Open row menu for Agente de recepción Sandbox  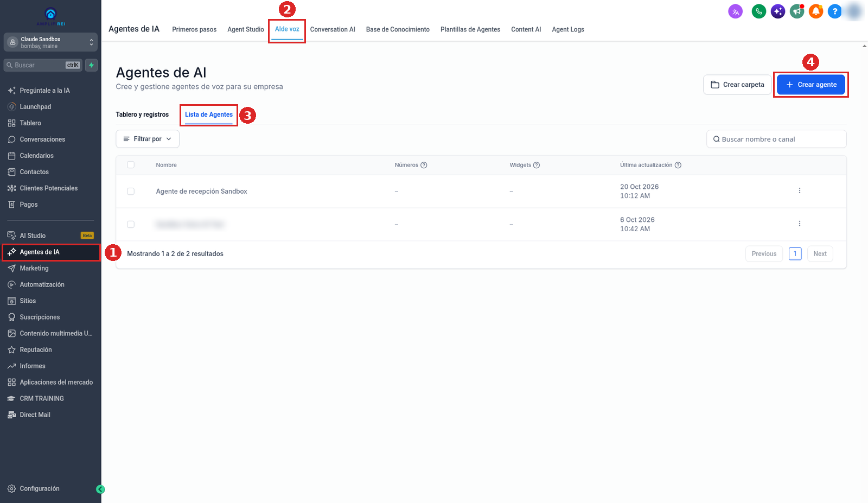(800, 190)
